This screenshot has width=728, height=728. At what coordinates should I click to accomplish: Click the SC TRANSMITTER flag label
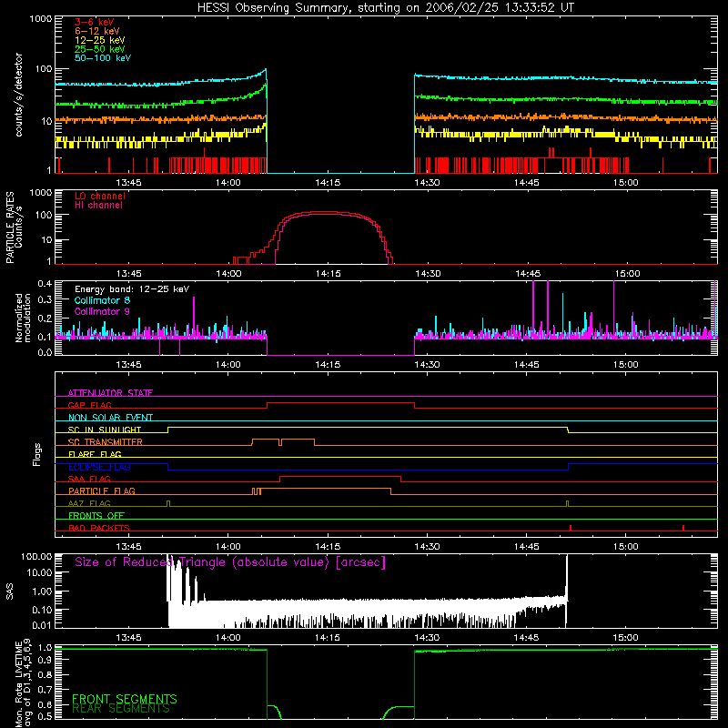(106, 442)
